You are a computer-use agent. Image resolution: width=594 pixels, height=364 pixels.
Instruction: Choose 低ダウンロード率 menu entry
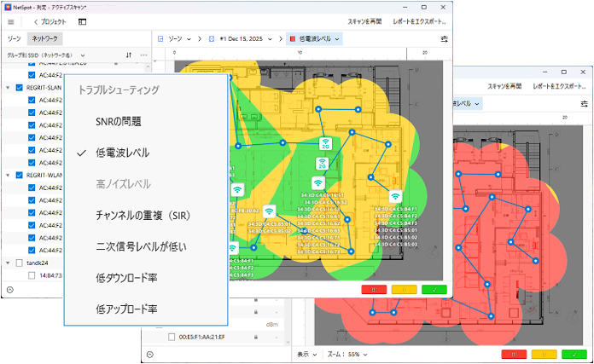tap(126, 278)
